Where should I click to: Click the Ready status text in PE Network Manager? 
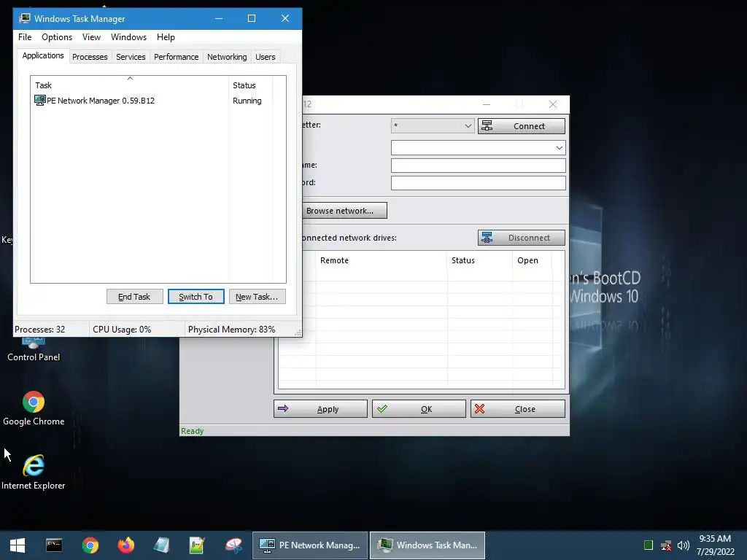tap(192, 431)
